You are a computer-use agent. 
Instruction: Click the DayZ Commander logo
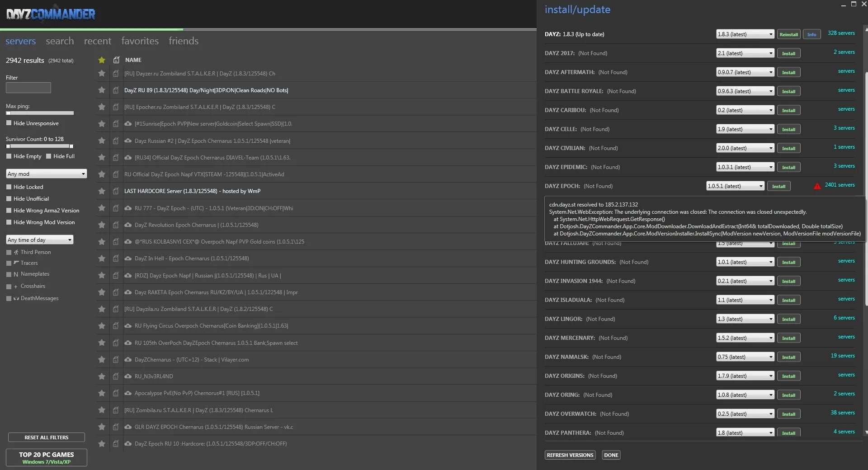[51, 14]
